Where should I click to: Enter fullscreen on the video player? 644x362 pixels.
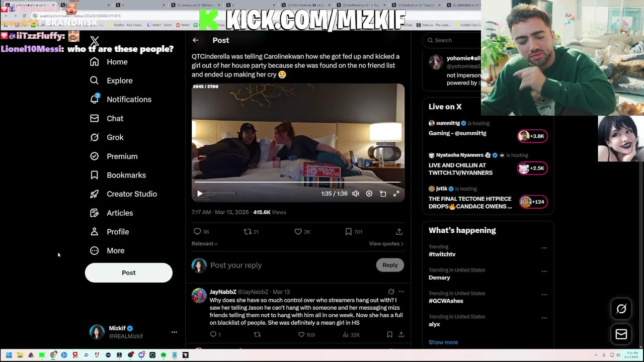pos(396,194)
